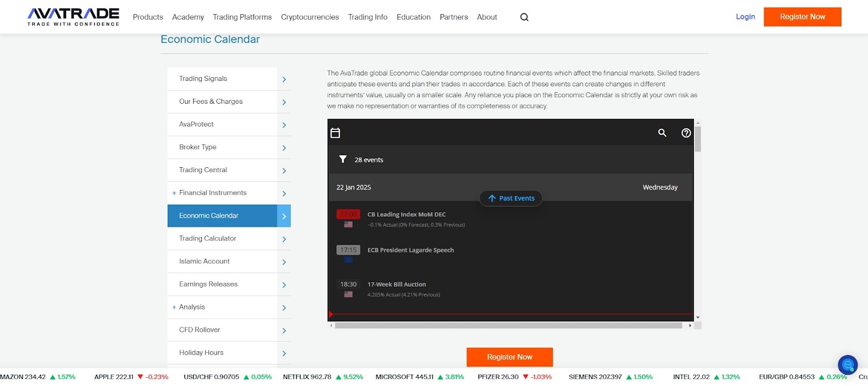Open 17-Week Bill Auction event

point(397,284)
